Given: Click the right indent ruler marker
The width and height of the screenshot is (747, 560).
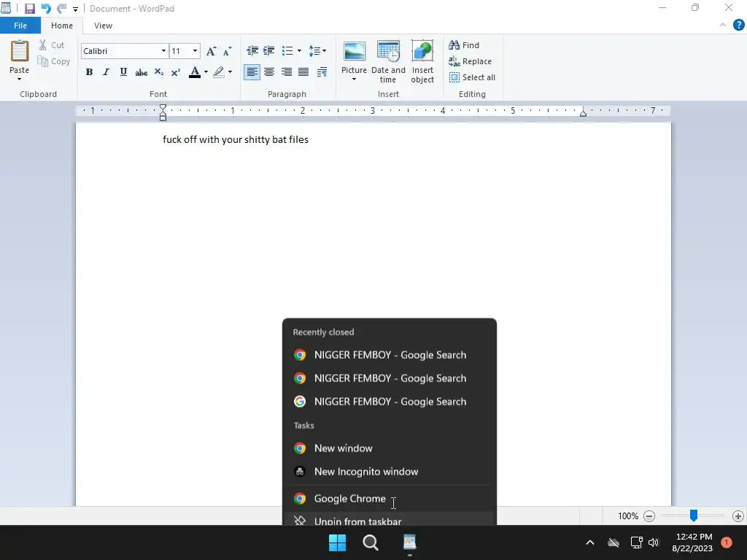Looking at the screenshot, I should [x=583, y=112].
